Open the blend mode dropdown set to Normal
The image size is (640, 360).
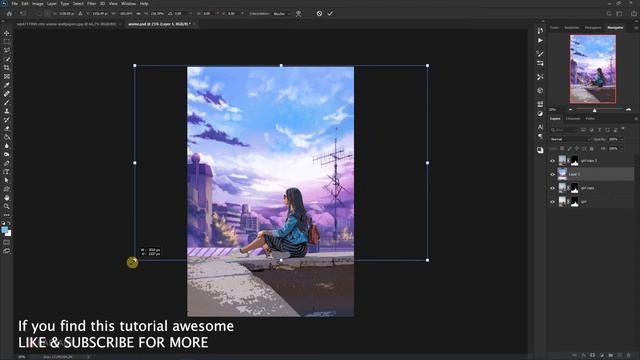coord(570,139)
